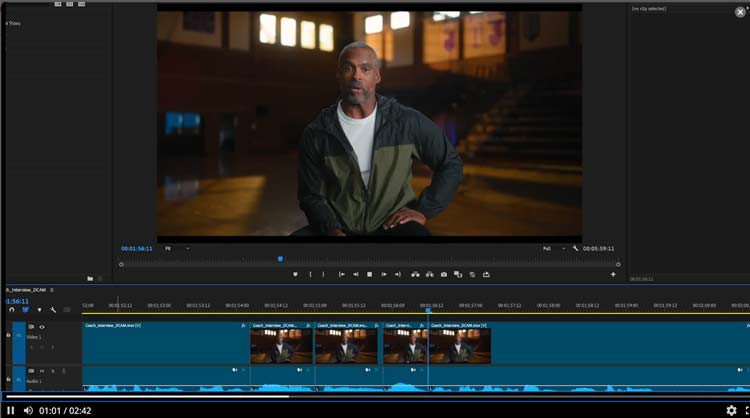Click the 00:01:56:11 Program Monitor timecode
750x418 pixels.
tap(136, 249)
